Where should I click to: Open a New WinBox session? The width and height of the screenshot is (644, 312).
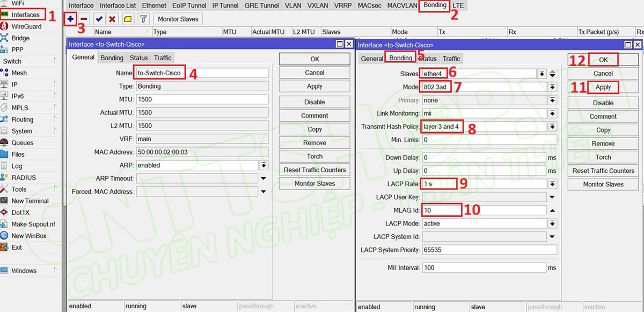click(x=28, y=236)
